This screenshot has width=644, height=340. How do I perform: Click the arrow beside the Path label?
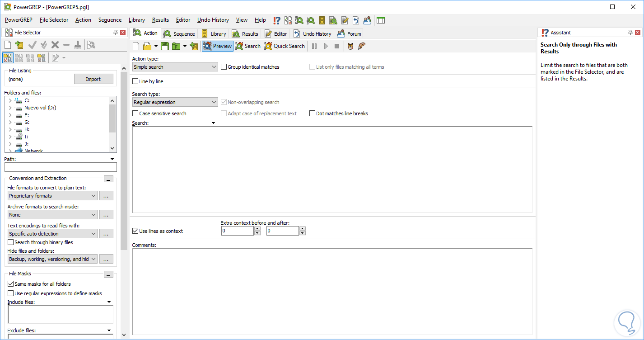tap(112, 159)
